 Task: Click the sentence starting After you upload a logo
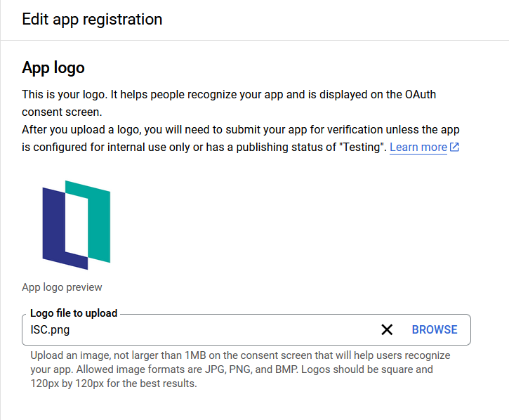pyautogui.click(x=241, y=138)
